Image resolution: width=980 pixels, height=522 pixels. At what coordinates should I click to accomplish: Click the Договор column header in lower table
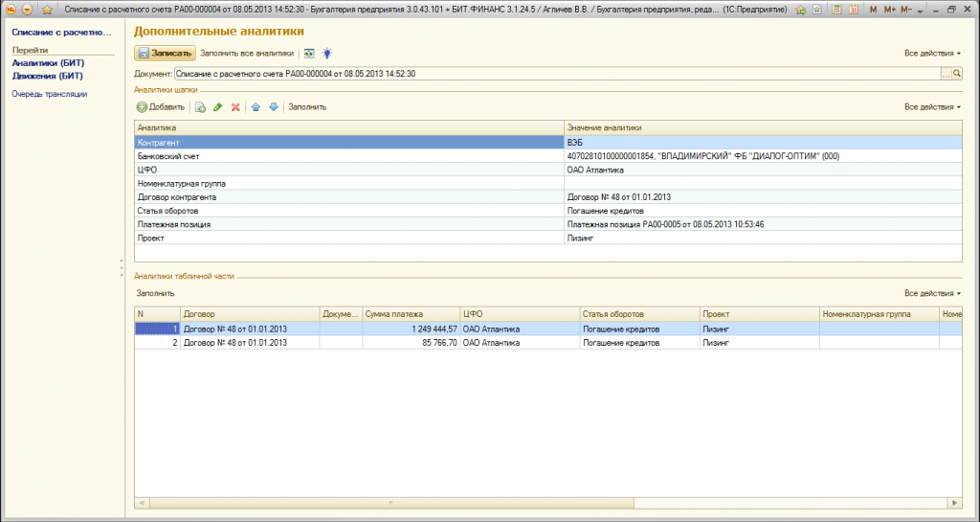[250, 314]
